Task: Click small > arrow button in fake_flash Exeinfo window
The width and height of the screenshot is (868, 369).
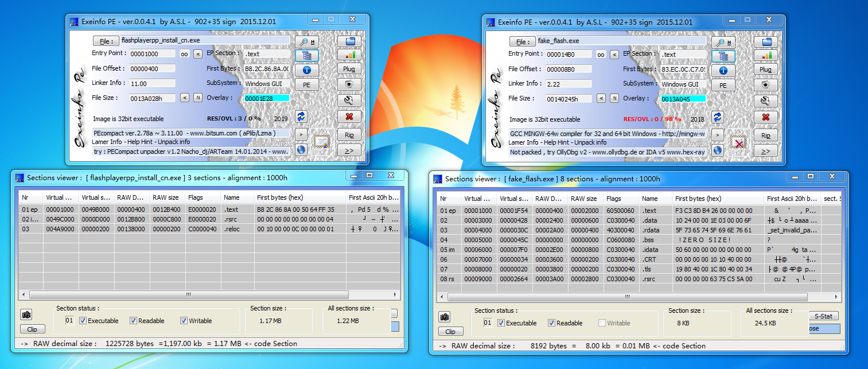Action: coord(717,135)
